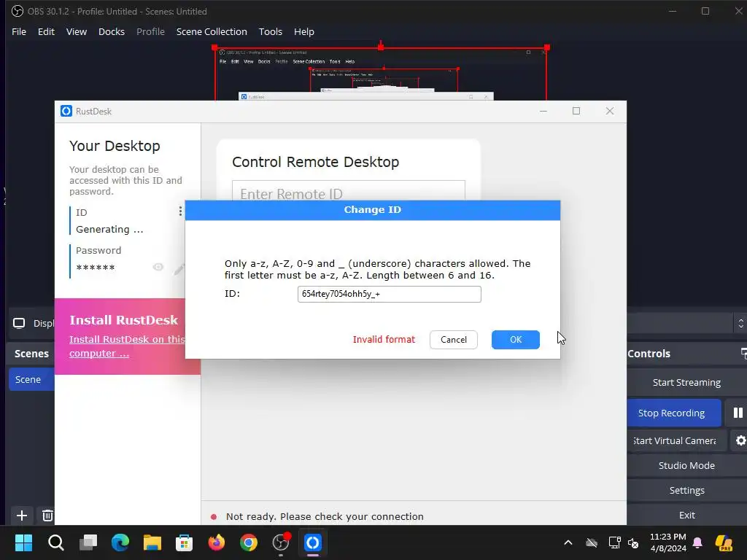Open the clock and date panel

tap(668, 542)
